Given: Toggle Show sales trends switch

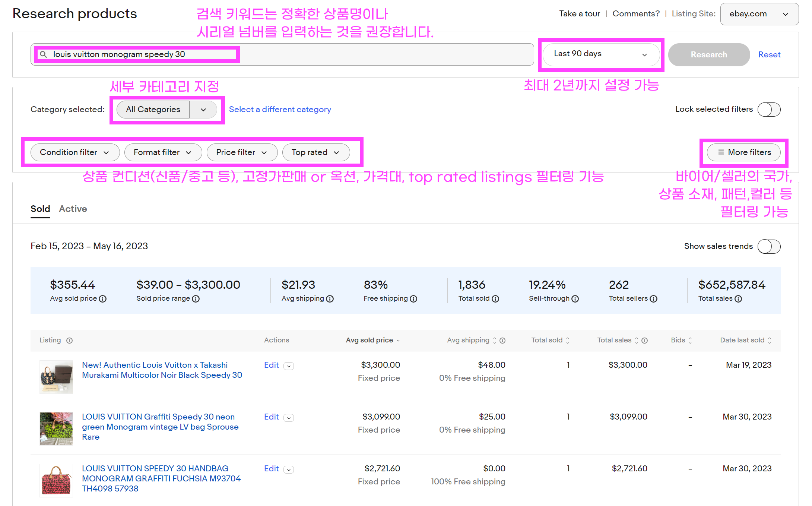Looking at the screenshot, I should click(769, 247).
